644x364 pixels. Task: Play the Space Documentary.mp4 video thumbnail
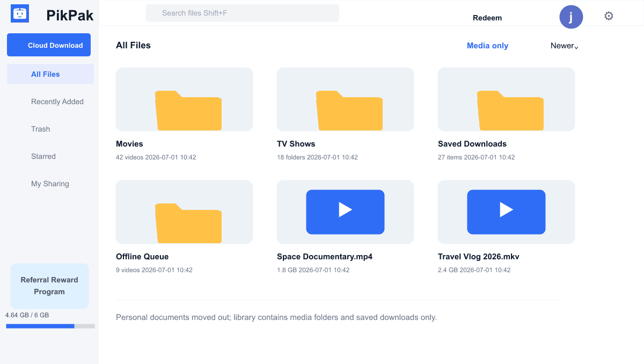click(x=345, y=212)
